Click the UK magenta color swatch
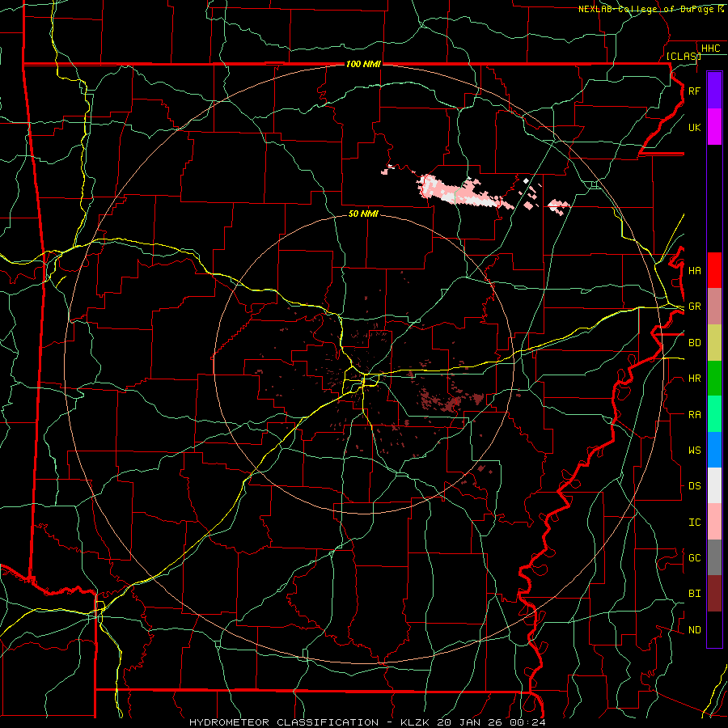The height and width of the screenshot is (728, 728). 714,127
